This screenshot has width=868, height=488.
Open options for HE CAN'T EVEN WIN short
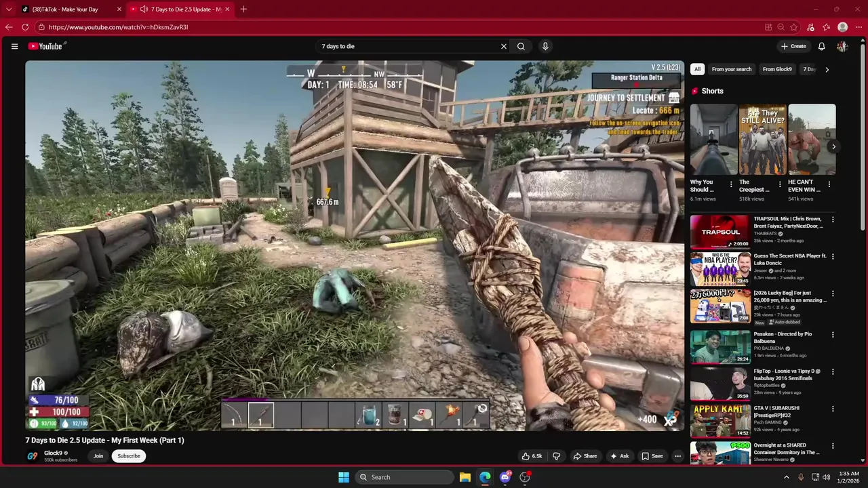pyautogui.click(x=829, y=184)
